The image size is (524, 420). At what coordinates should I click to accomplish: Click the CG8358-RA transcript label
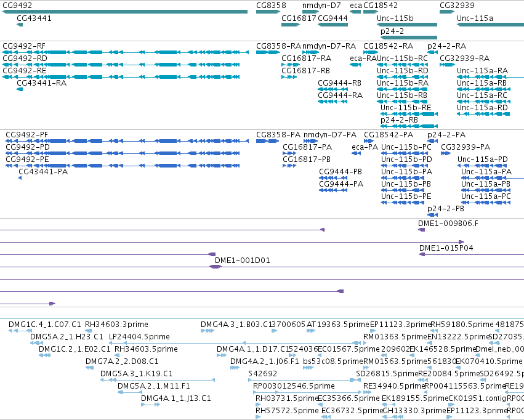coord(279,46)
